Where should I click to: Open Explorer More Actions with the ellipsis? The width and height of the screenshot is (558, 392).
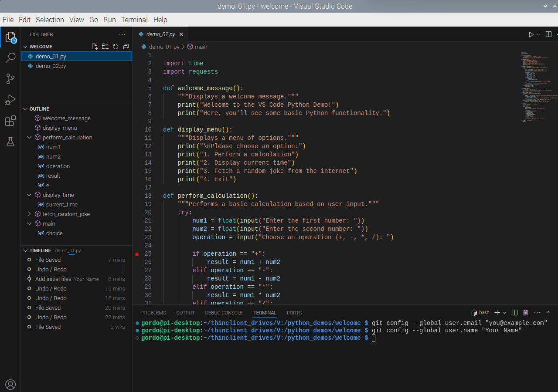point(122,34)
